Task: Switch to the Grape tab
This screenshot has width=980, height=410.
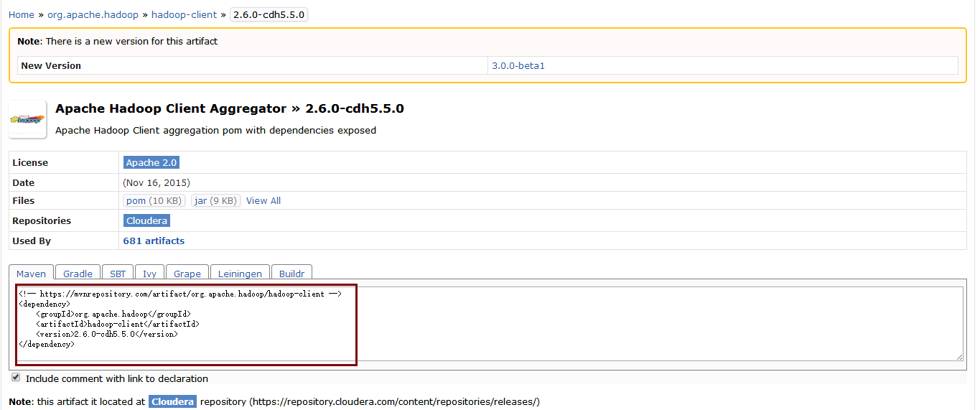Action: tap(187, 274)
